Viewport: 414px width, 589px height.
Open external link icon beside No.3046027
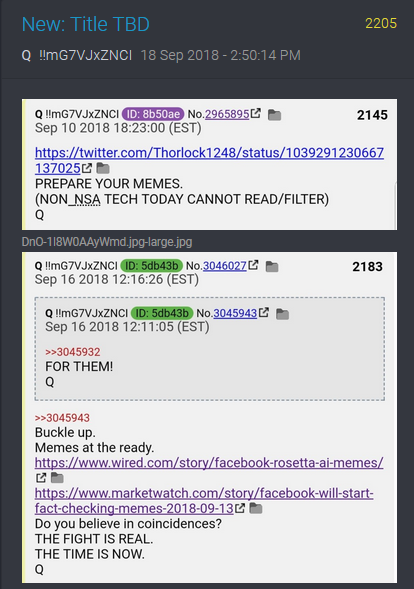pyautogui.click(x=253, y=265)
